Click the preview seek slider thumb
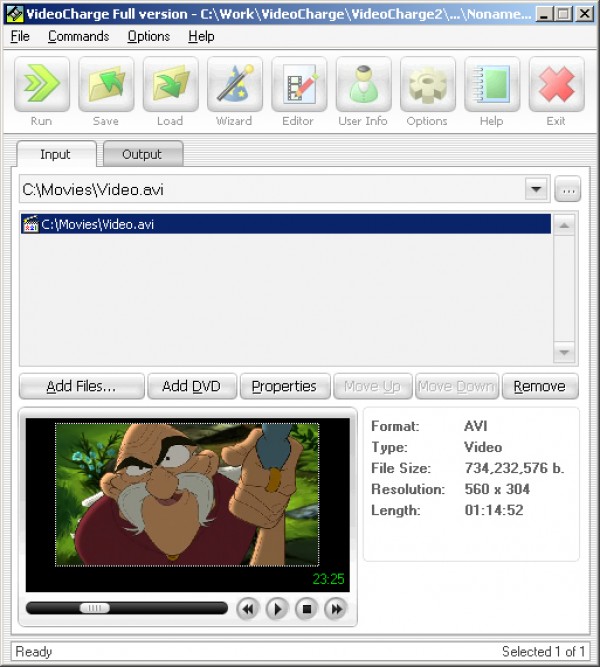 pyautogui.click(x=94, y=608)
